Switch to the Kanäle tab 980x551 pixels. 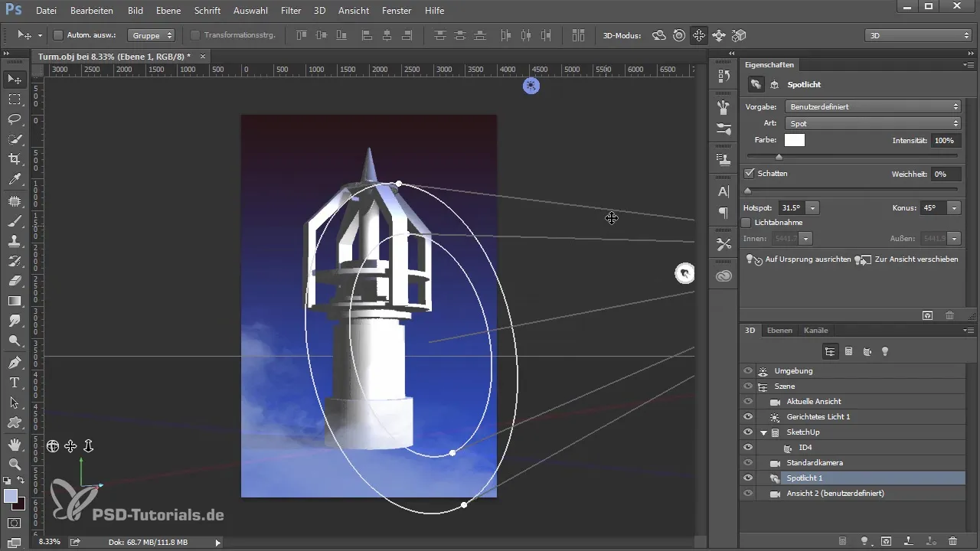click(816, 331)
